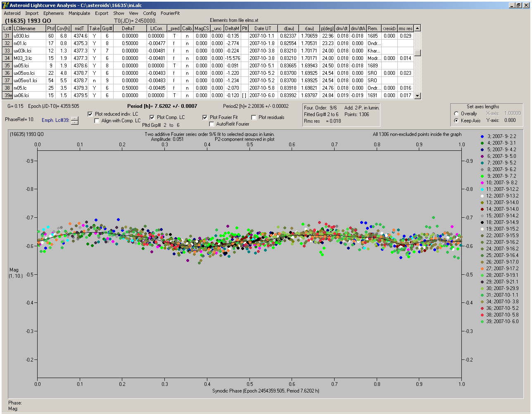Click the black legend dot for 18; 2007- 9-14.9
Viewport: 532px width, 414px height.
point(482,222)
